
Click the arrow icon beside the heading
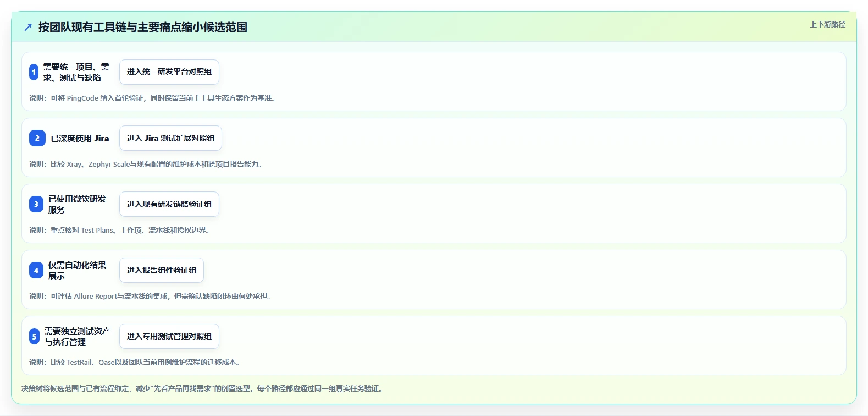(28, 27)
